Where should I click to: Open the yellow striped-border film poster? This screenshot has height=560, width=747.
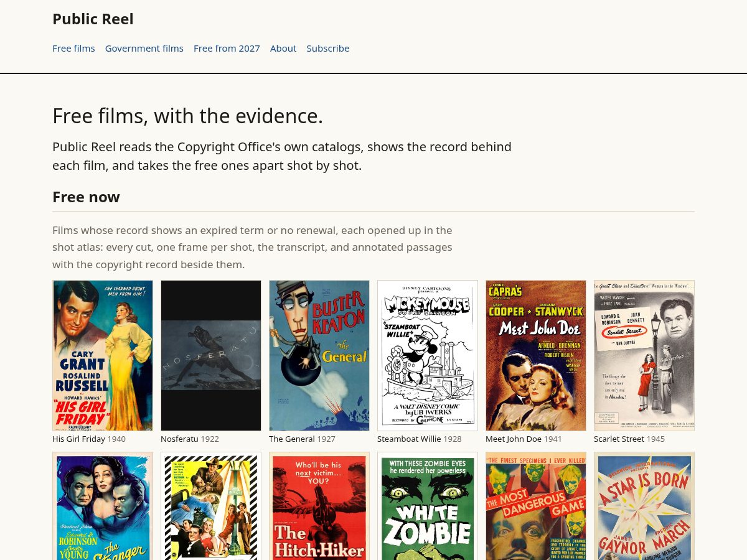tap(211, 506)
